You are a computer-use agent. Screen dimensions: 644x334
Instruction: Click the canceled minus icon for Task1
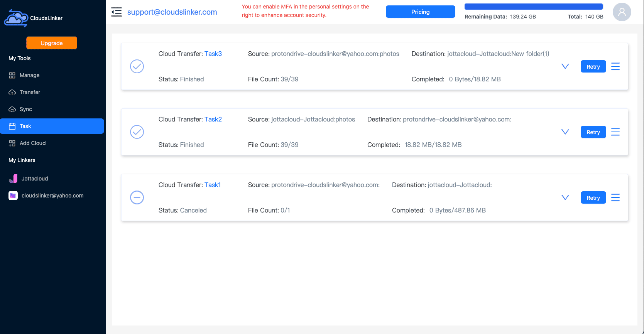[137, 197]
